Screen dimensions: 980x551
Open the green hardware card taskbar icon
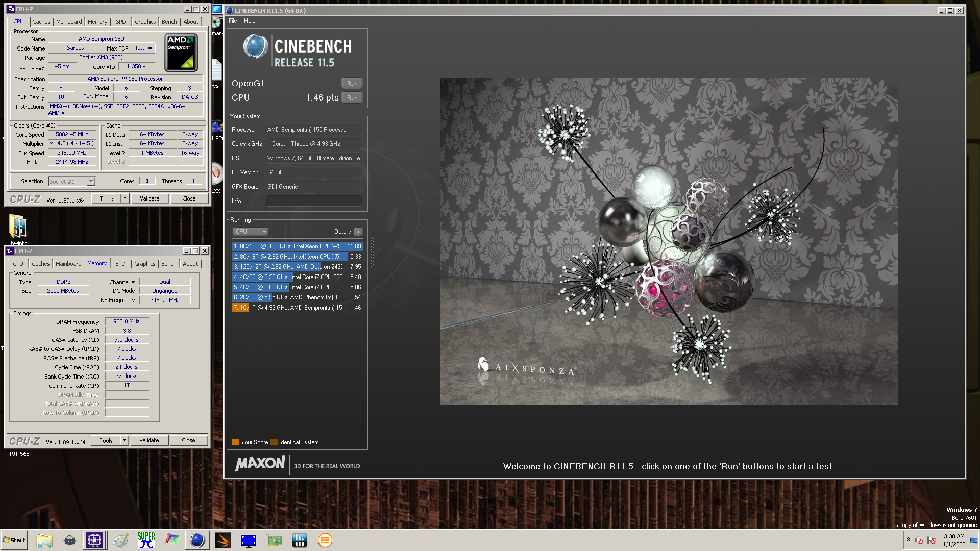[x=274, y=540]
